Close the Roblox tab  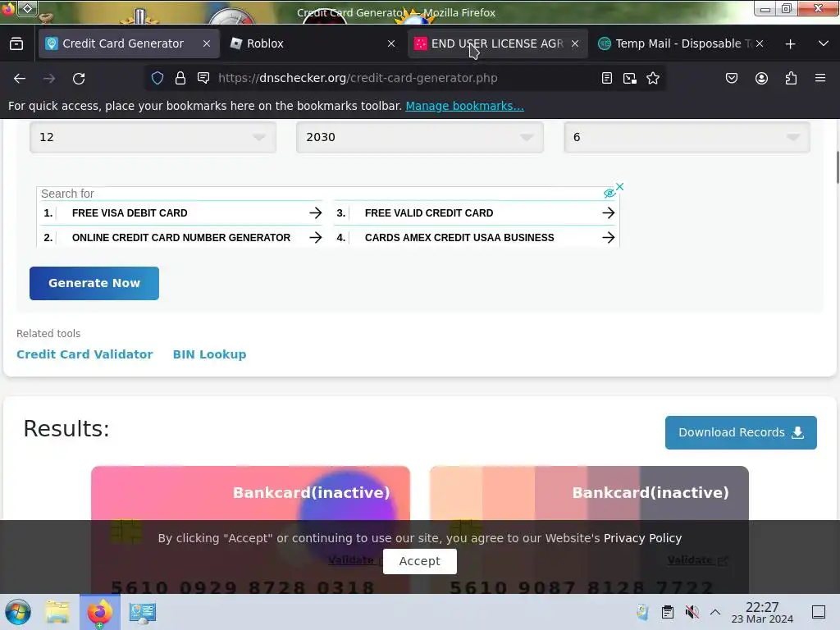[391, 44]
